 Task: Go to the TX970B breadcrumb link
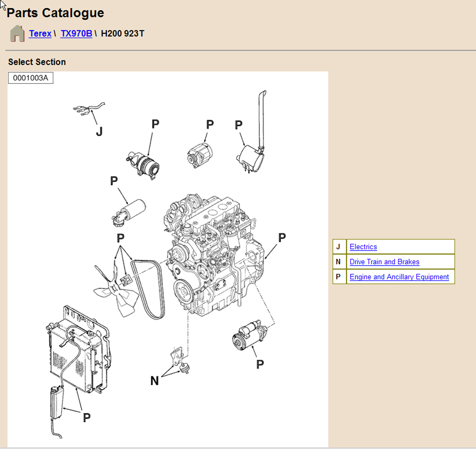pos(76,34)
